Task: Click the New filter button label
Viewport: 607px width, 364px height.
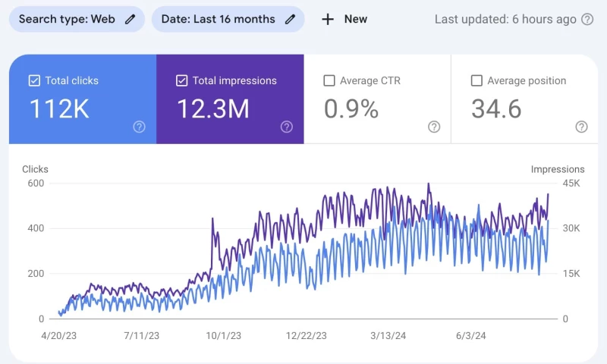Action: click(x=355, y=20)
